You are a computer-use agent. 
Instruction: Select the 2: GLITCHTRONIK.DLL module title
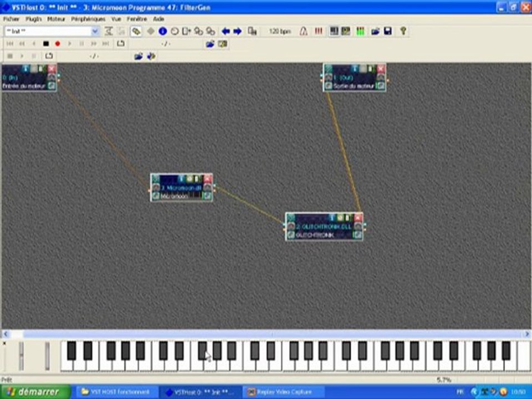[x=324, y=226]
